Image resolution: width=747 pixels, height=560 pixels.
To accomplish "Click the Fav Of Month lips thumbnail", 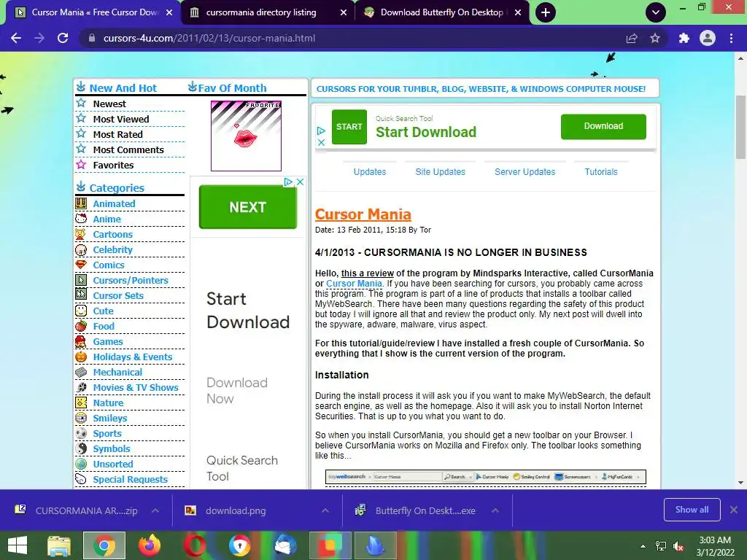I will click(x=246, y=136).
